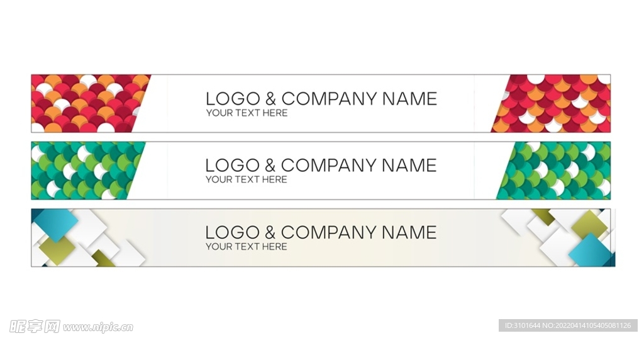Image resolution: width=644 pixels, height=338 pixels.
Task: Click the word LOGO in the square-pattern banner
Action: point(233,233)
